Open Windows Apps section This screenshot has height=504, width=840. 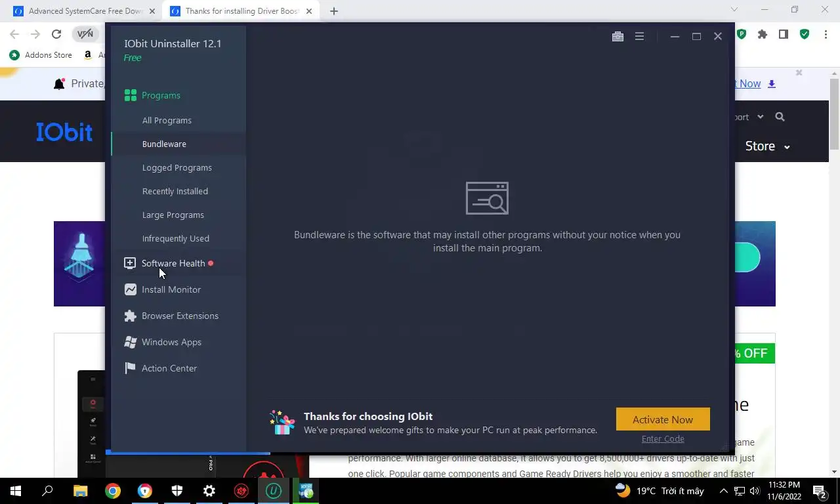pos(171,342)
